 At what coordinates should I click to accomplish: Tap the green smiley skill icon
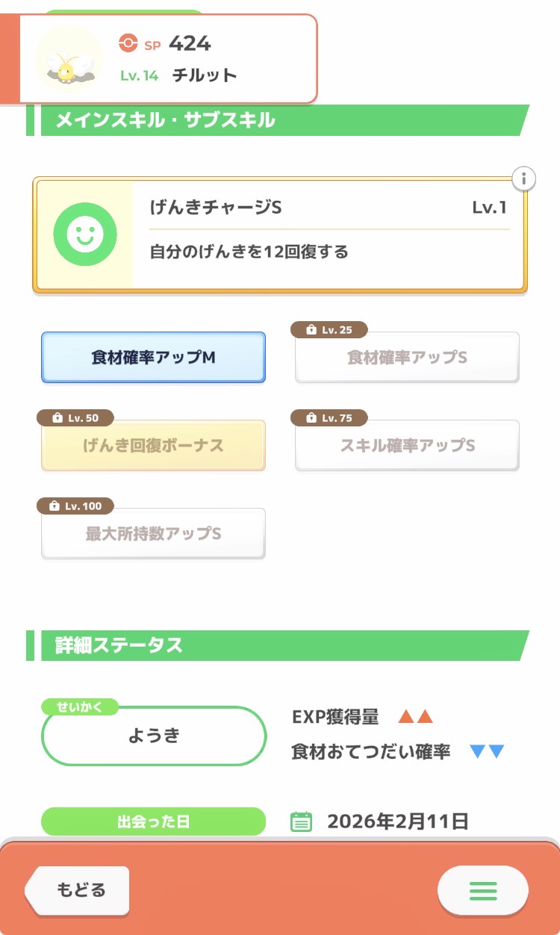click(85, 234)
